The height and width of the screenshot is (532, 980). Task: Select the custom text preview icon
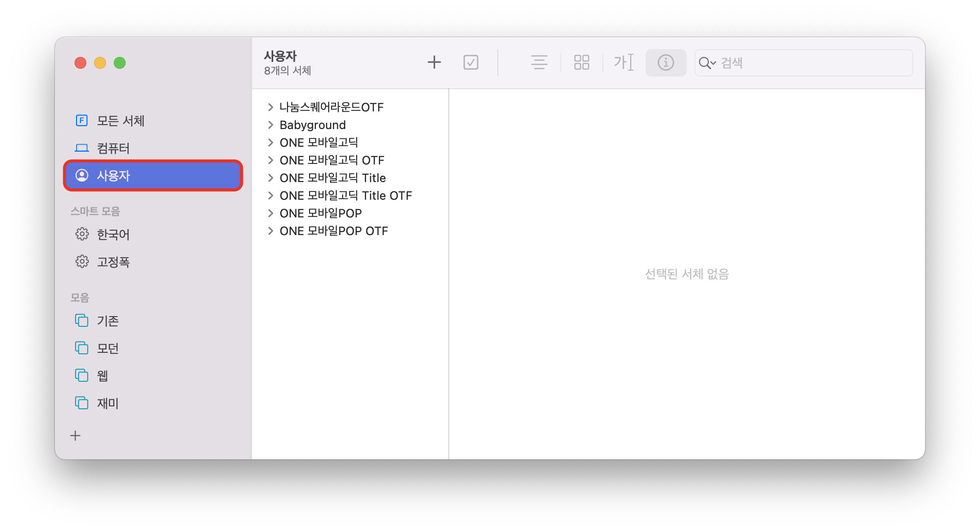click(623, 62)
